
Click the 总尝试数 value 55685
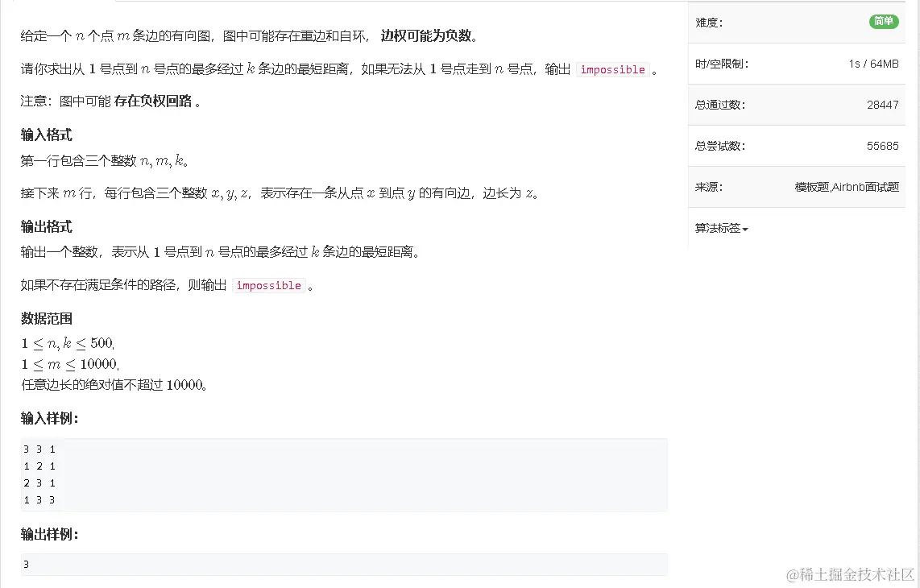(882, 146)
